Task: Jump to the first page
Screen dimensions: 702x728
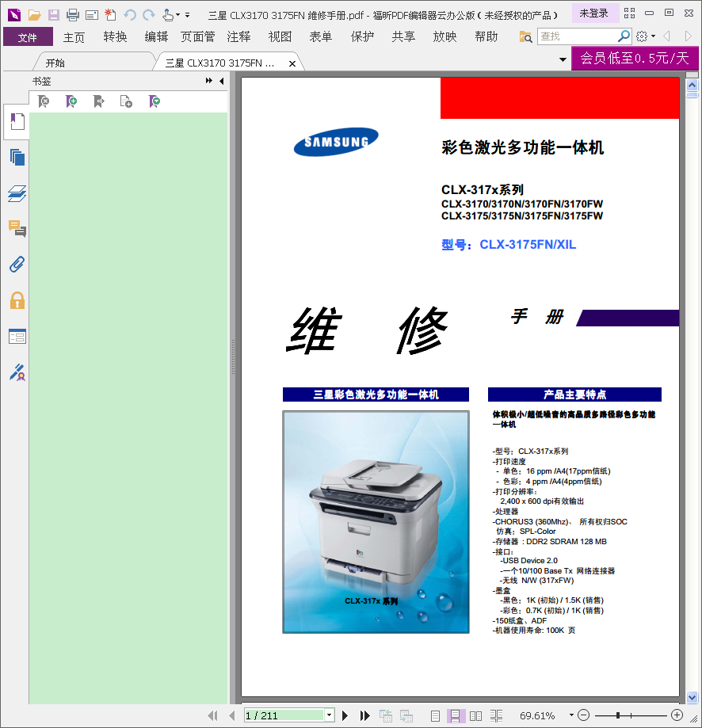Action: 212,715
